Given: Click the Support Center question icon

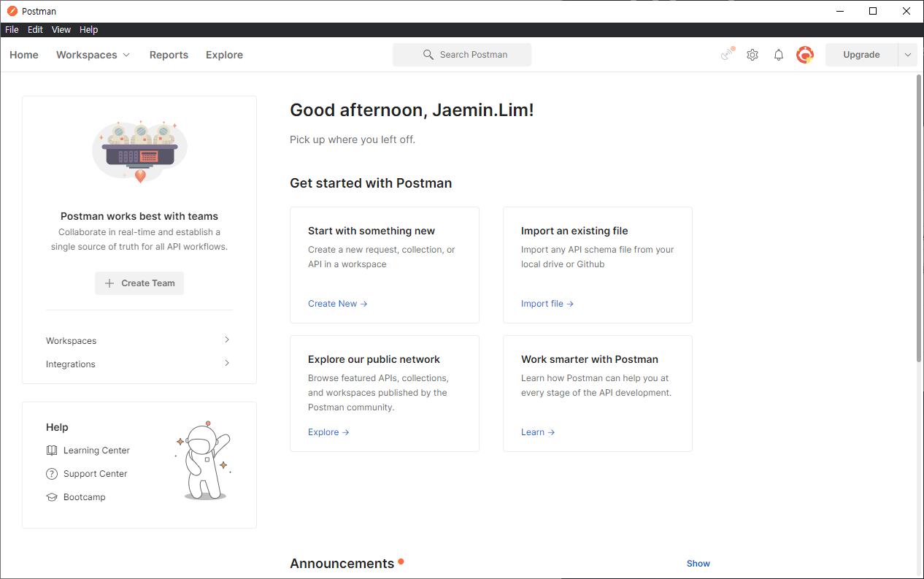Looking at the screenshot, I should click(52, 474).
